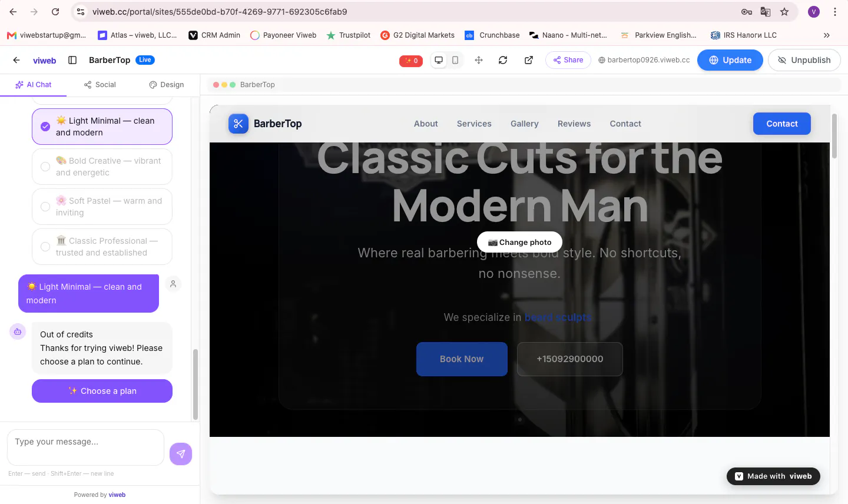
Task: Select Classic Professional style option
Action: (x=102, y=247)
